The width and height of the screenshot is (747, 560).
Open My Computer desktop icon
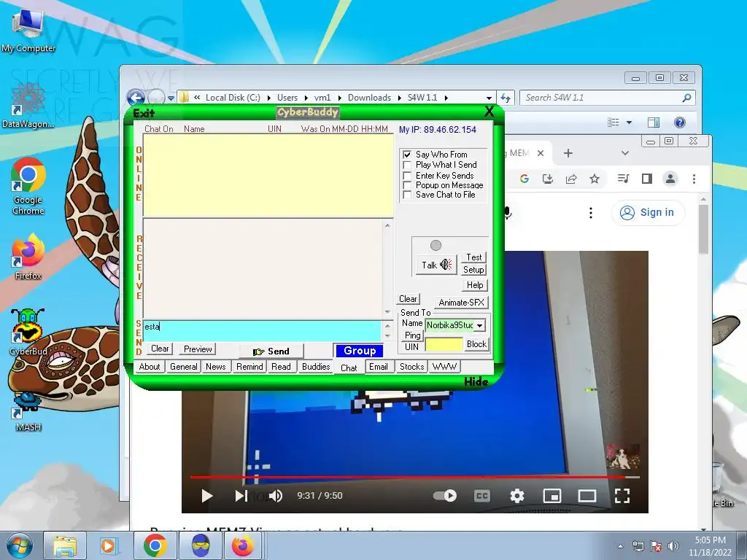click(x=28, y=31)
